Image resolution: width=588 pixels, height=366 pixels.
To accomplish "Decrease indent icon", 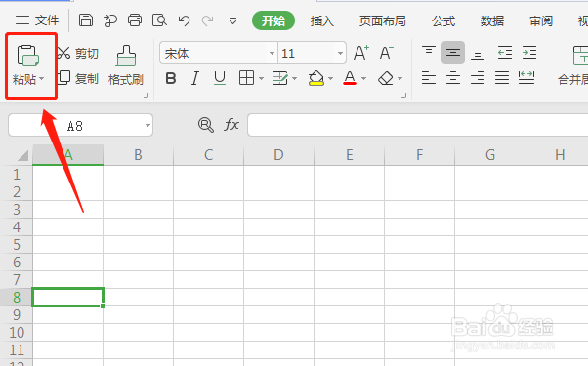I will coord(505,53).
